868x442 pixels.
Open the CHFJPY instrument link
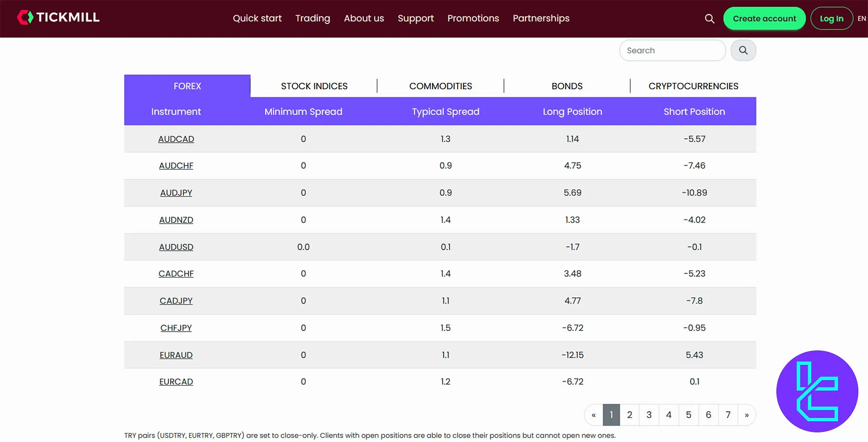[x=176, y=328]
